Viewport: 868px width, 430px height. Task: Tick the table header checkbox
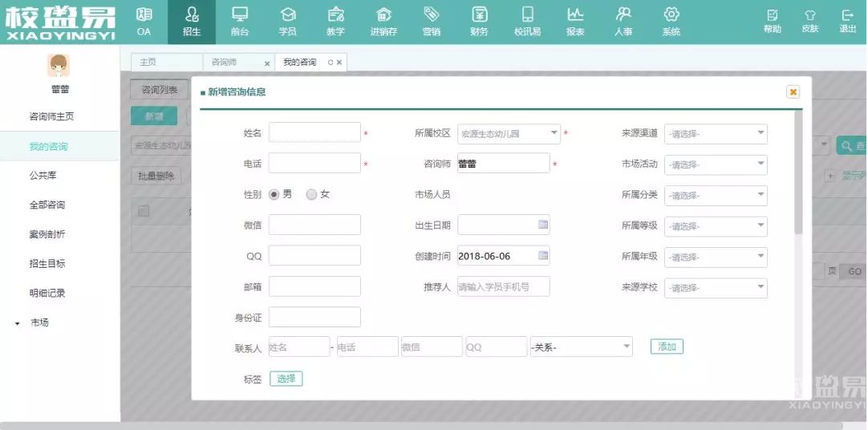click(x=144, y=211)
